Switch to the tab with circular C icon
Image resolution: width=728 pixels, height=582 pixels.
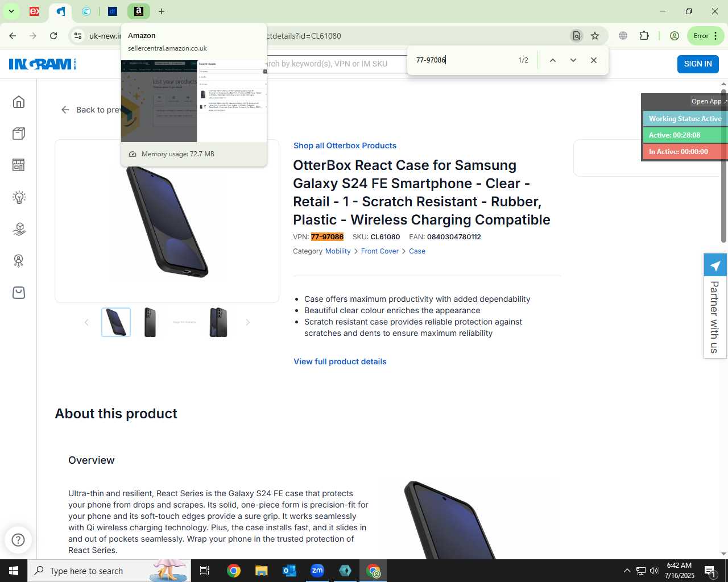click(86, 11)
